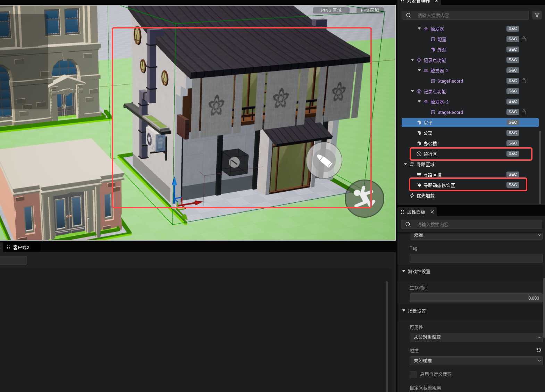Toggle S&C badge on 寻路动态修饰区 row
Screen dimensions: 545x392
pos(513,185)
